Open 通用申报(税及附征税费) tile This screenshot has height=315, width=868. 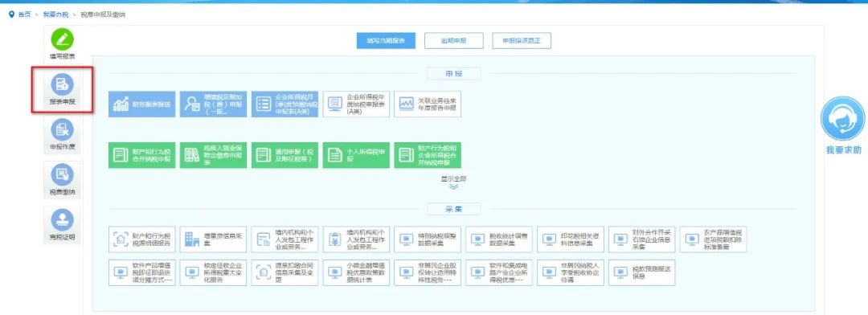point(285,155)
